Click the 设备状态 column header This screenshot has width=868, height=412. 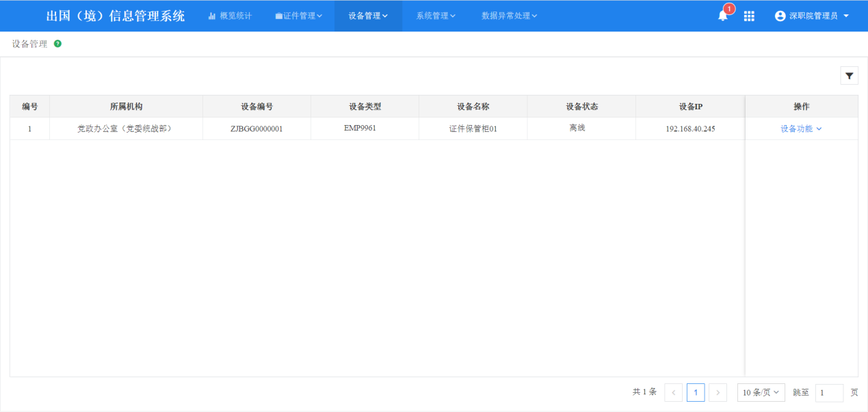point(581,107)
